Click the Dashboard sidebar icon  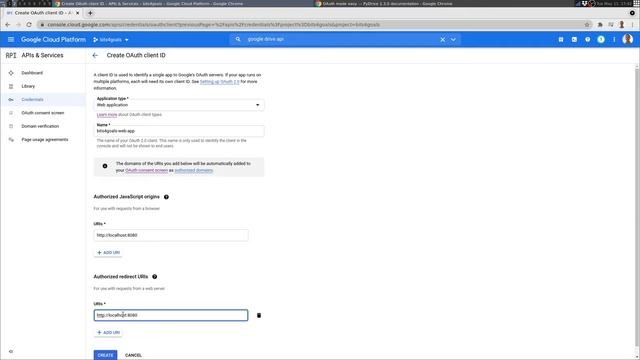point(11,73)
